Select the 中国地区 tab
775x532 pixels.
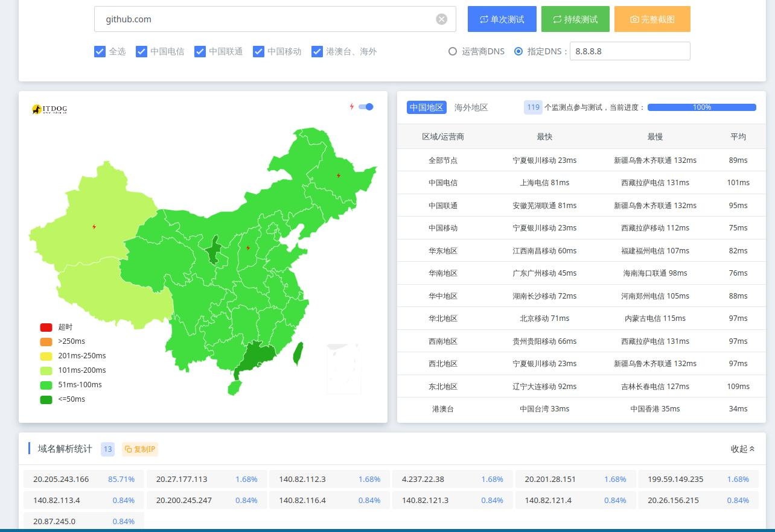[x=426, y=107]
